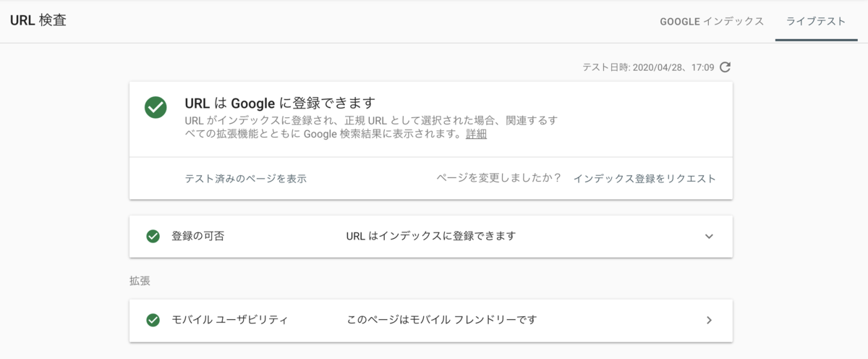Click テスト済みのページを表示 button

(x=246, y=178)
